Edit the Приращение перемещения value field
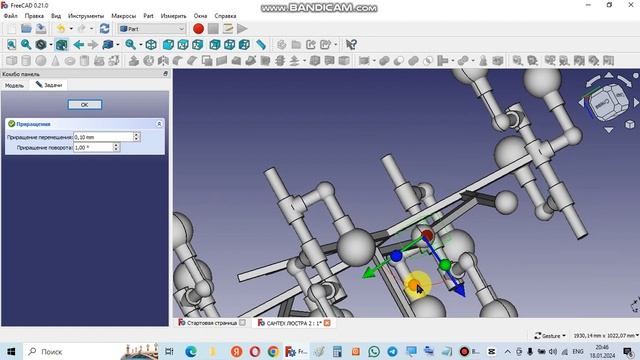 click(x=103, y=137)
